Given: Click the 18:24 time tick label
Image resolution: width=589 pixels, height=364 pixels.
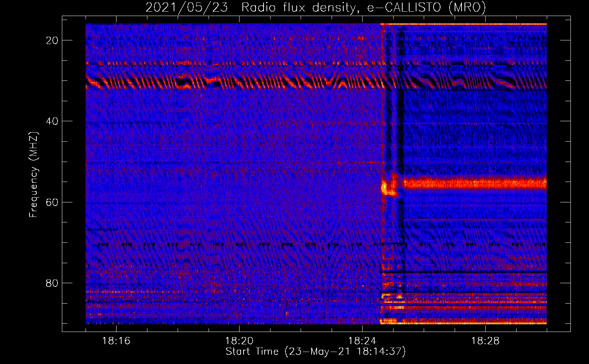Looking at the screenshot, I should point(362,341).
